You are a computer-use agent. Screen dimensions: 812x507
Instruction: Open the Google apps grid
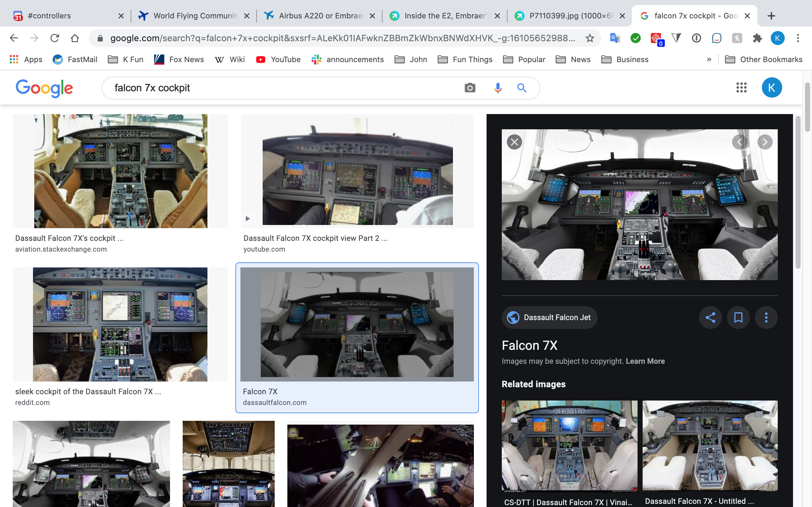(x=741, y=88)
